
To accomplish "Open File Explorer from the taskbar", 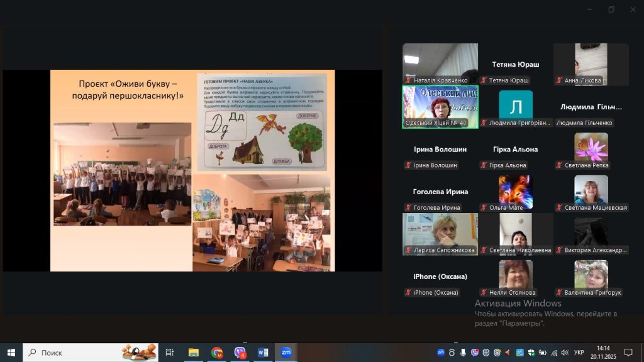I will [194, 353].
